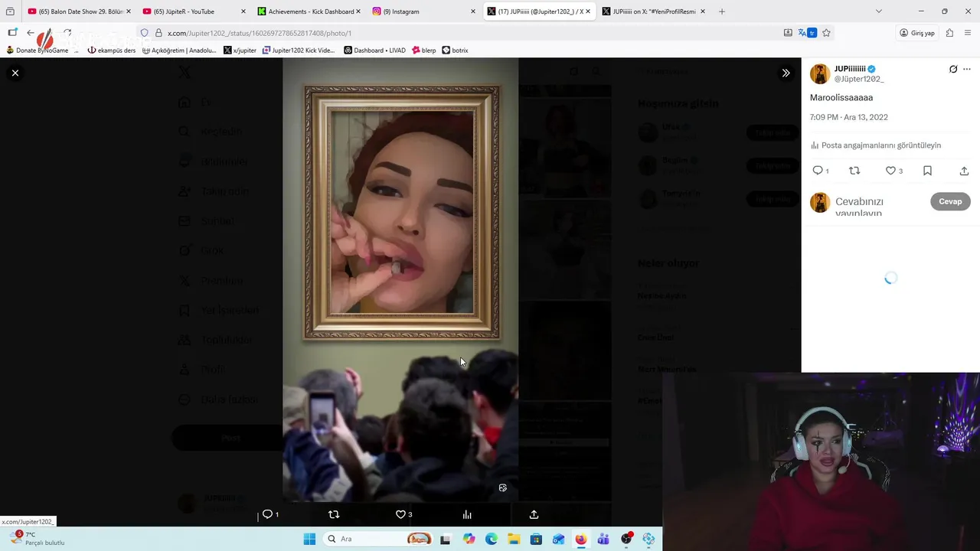Image resolution: width=980 pixels, height=551 pixels.
Task: Click the Grok icon beside the profile name
Action: tap(953, 69)
